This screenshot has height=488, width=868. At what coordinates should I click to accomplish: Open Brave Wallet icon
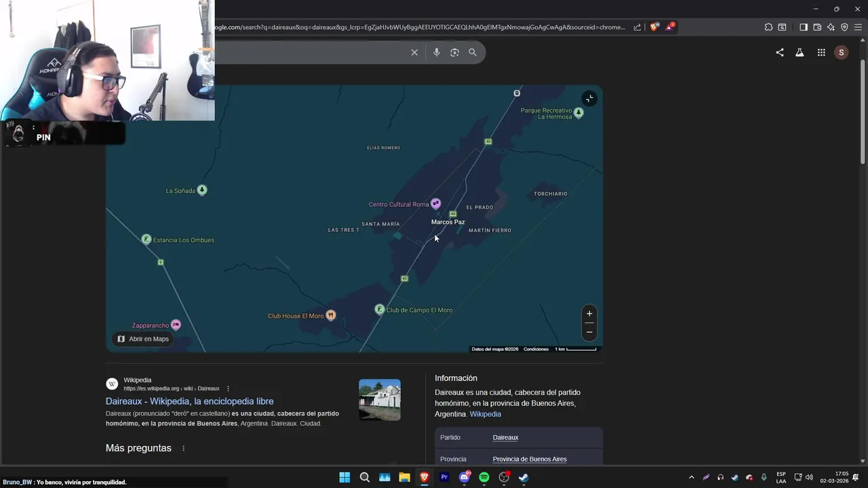[817, 27]
